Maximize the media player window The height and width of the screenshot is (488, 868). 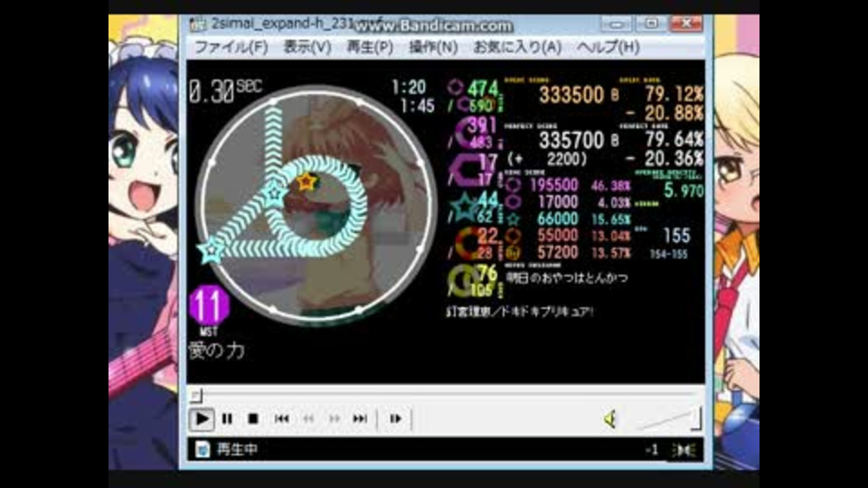pos(651,23)
